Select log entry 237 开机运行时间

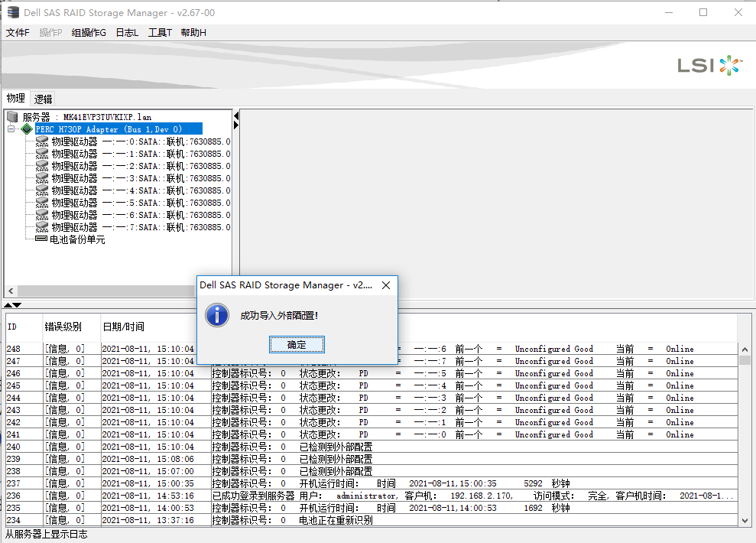[372, 483]
